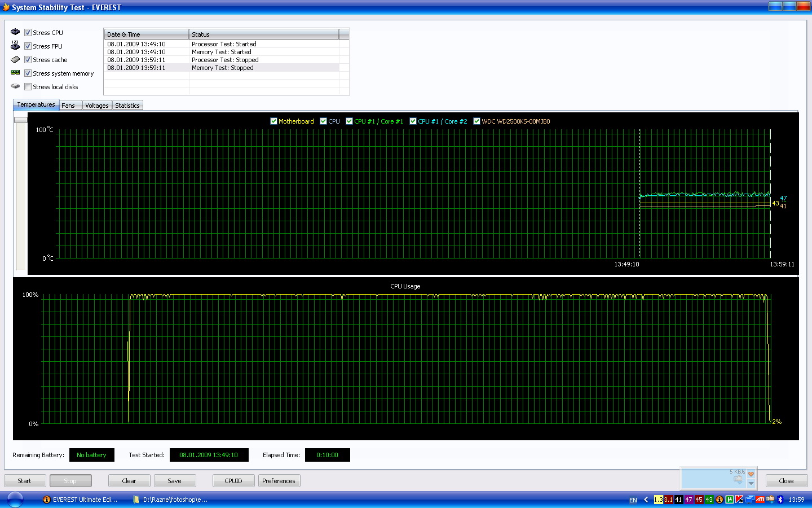Click the down arrow on the network speed widget
The height and width of the screenshot is (508, 812).
tap(751, 484)
